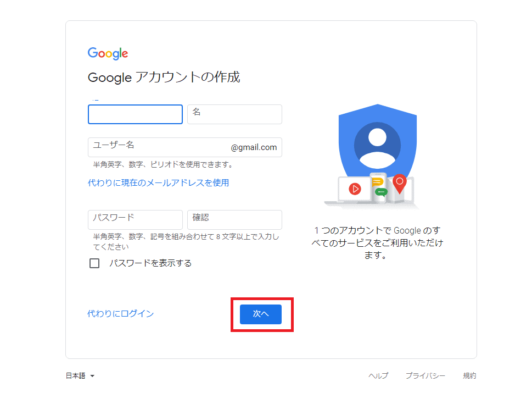Click the Google アカウントの作成 heading

164,77
